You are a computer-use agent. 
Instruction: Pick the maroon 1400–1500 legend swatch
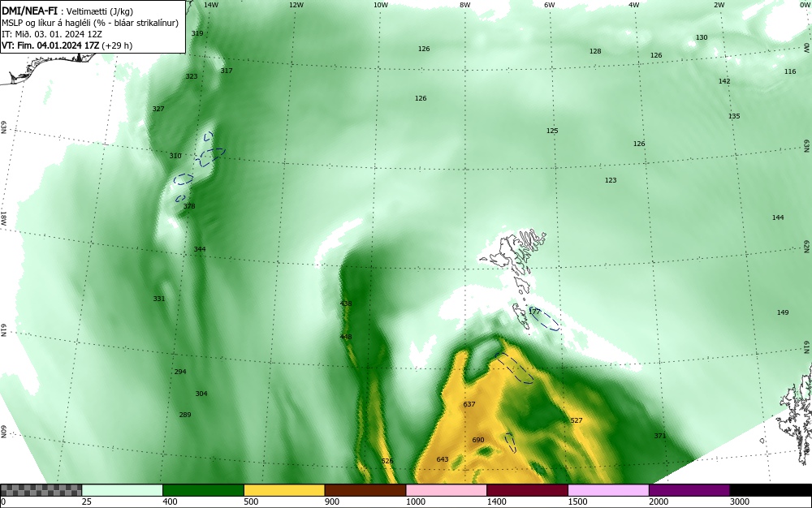click(527, 490)
